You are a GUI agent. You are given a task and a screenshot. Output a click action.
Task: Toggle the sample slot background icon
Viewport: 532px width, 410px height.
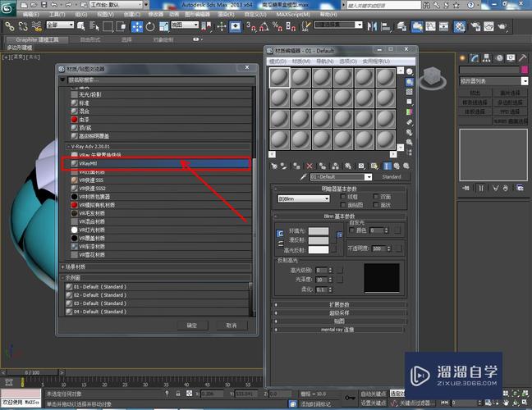point(409,90)
